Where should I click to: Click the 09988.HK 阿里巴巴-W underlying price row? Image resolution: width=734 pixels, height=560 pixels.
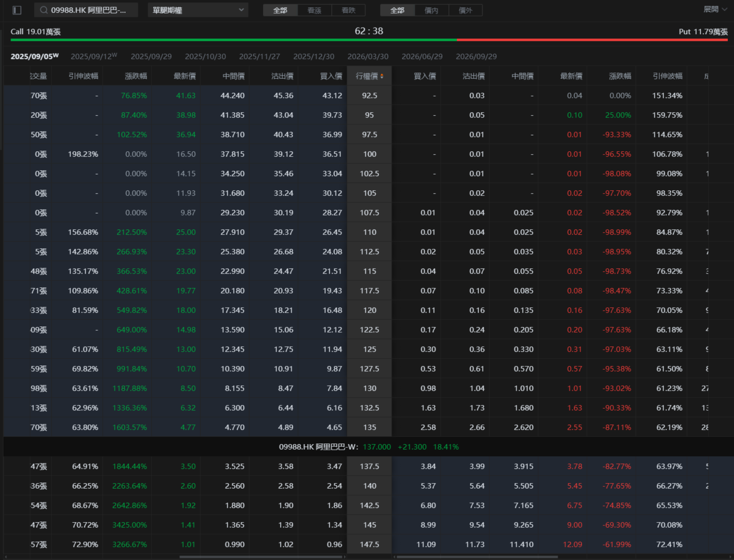pyautogui.click(x=369, y=447)
